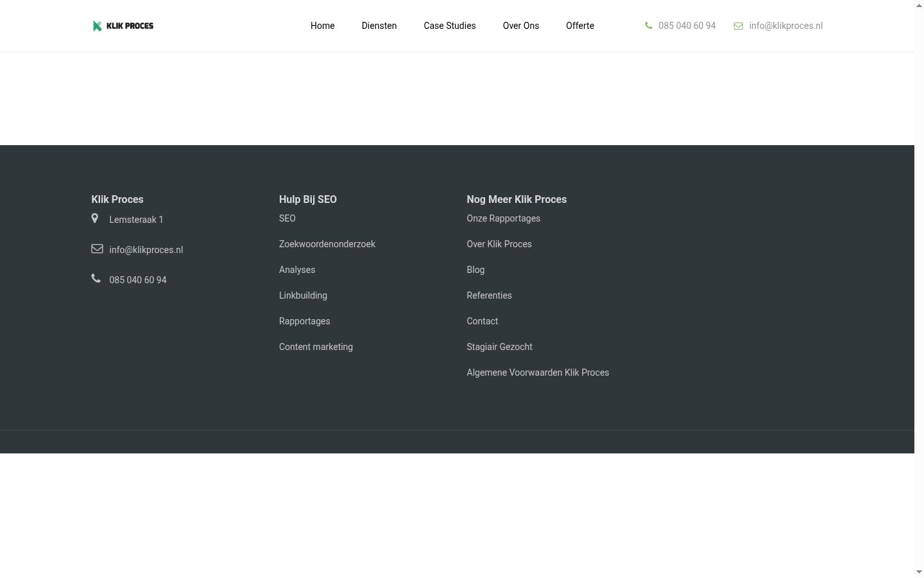Click the map pin icon beside Lemsteraak 1
Image resolution: width=924 pixels, height=578 pixels.
point(95,218)
